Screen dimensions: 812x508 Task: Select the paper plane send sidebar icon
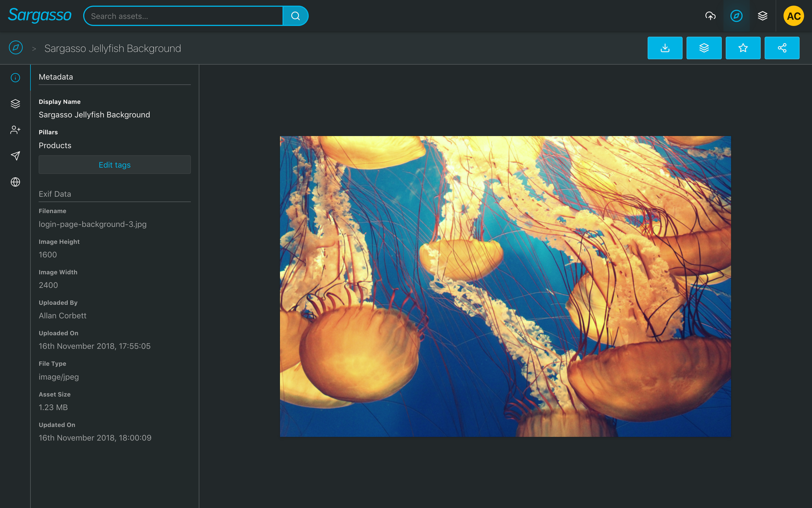(16, 156)
